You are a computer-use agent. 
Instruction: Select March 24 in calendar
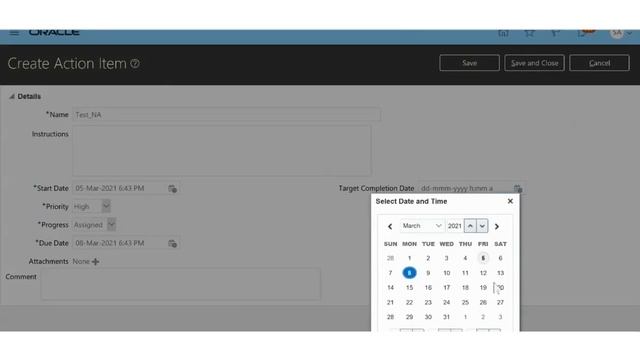coord(447,302)
